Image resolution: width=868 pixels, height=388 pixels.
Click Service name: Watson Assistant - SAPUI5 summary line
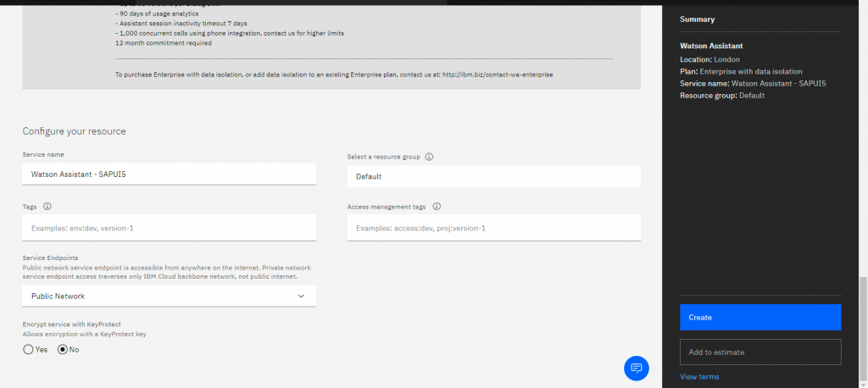[x=753, y=84]
